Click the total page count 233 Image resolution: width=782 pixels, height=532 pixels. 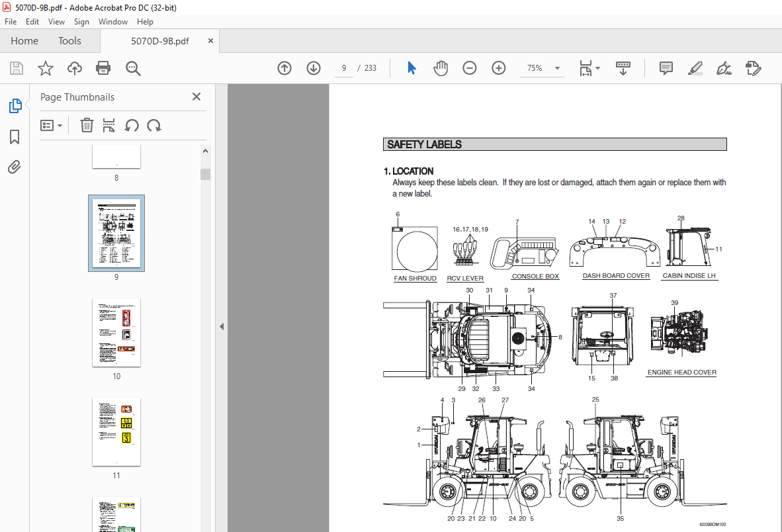370,68
